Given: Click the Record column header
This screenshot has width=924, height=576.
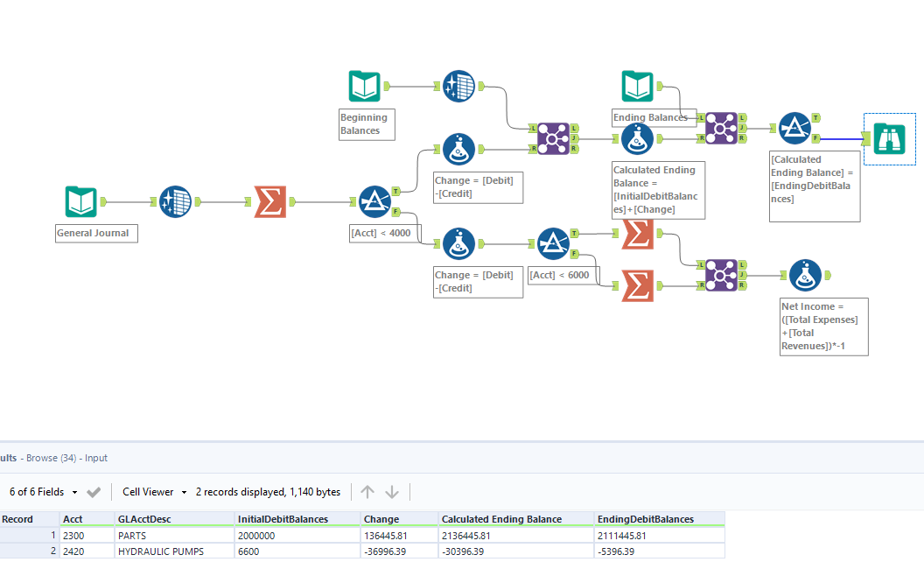Looking at the screenshot, I should [30, 519].
